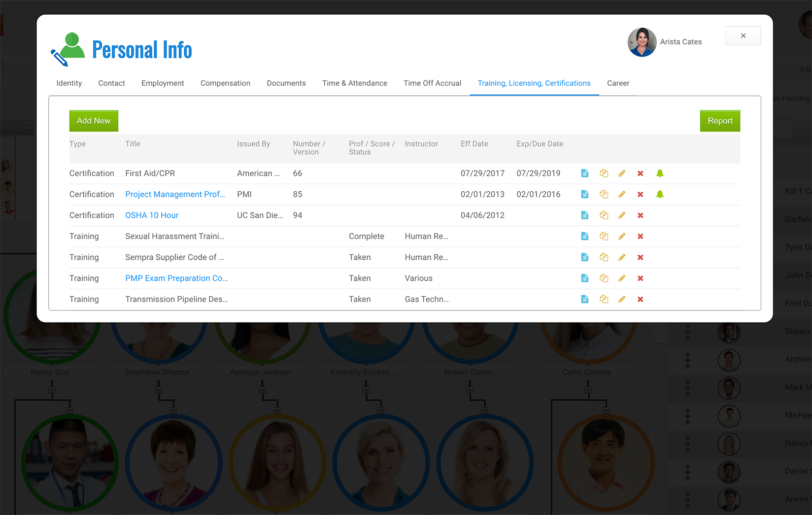This screenshot has width=812, height=515.
Task: Edit the Sempra Supplier Code training row
Action: pos(622,257)
